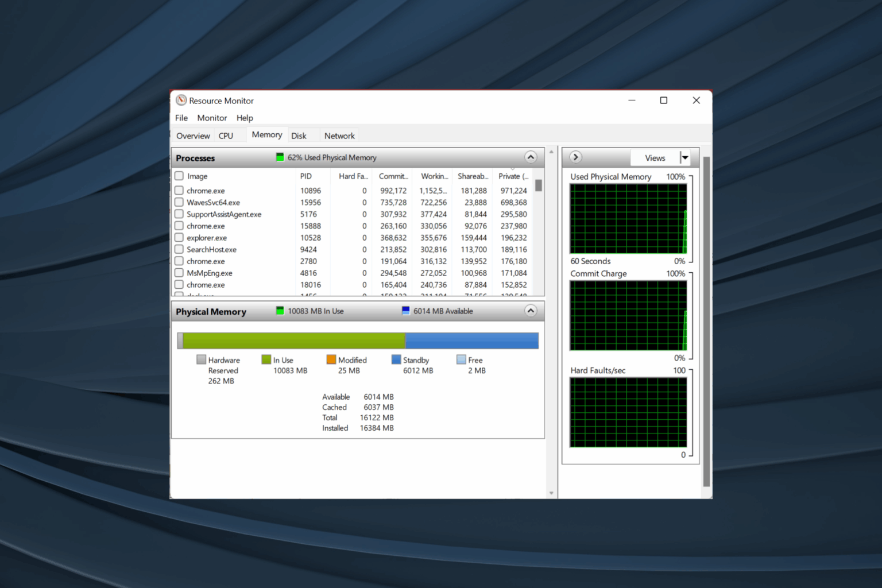Click the Free memory legend square
Image resolution: width=882 pixels, height=588 pixels.
click(461, 359)
